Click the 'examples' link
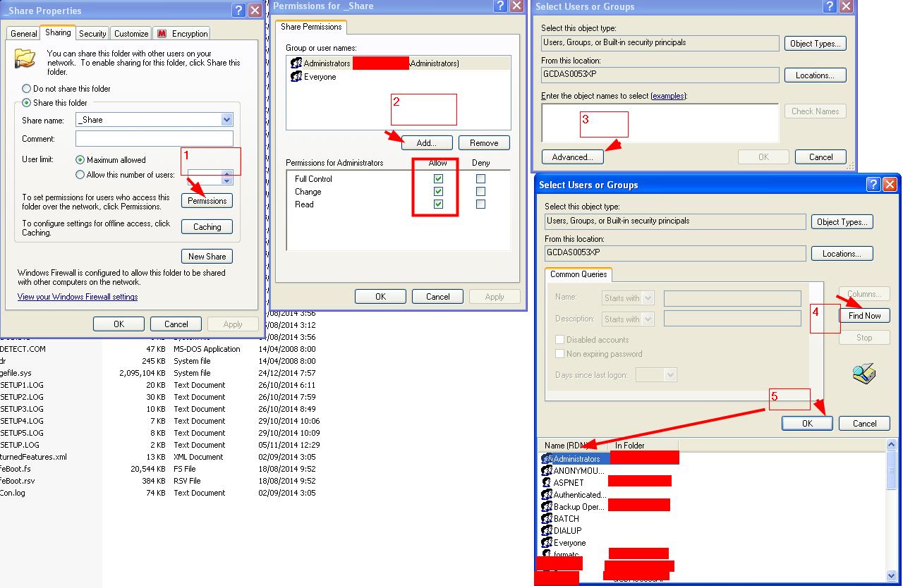 (x=669, y=96)
